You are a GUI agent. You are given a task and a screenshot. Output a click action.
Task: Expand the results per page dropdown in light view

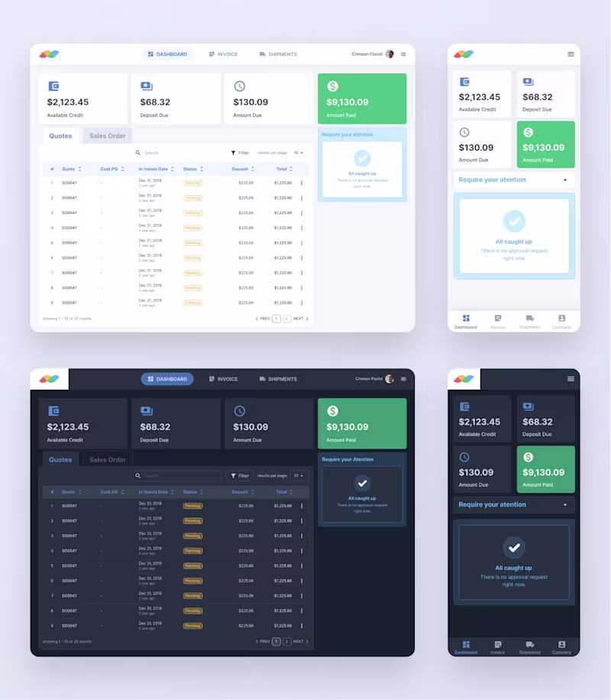tap(298, 153)
